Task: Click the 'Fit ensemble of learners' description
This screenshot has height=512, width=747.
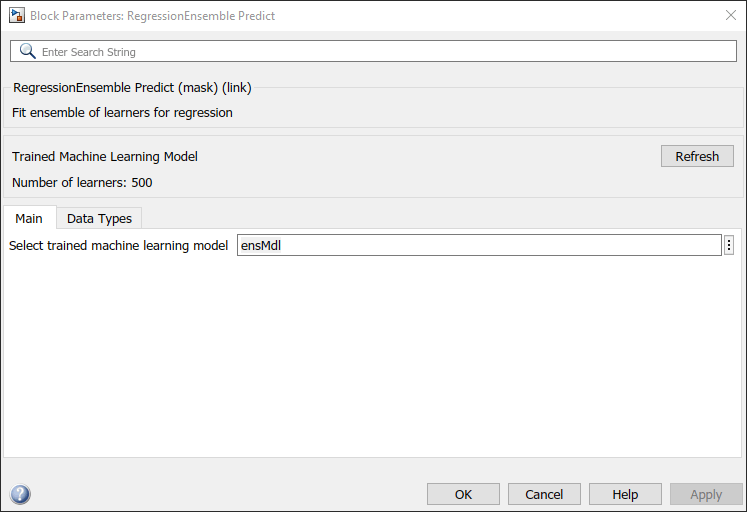Action: (x=122, y=113)
